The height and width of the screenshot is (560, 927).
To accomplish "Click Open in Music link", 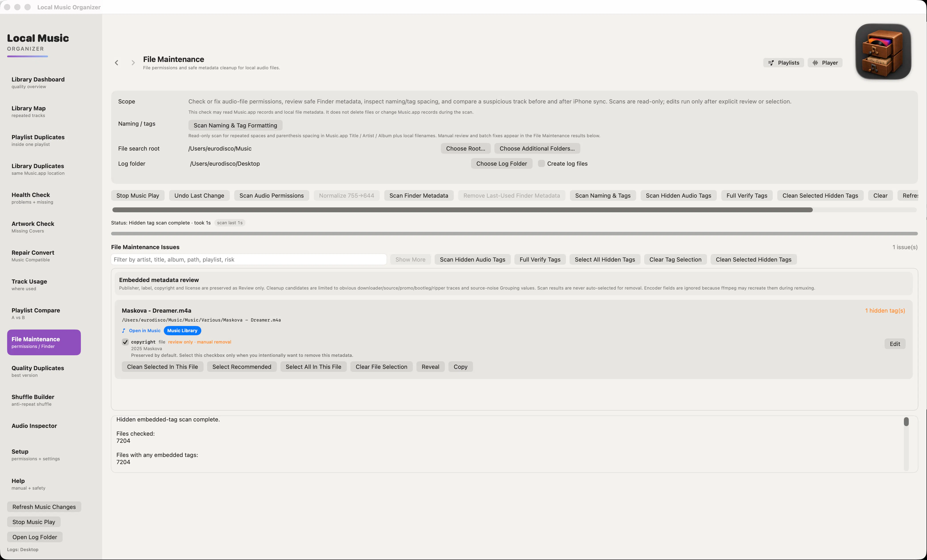I will click(x=145, y=331).
